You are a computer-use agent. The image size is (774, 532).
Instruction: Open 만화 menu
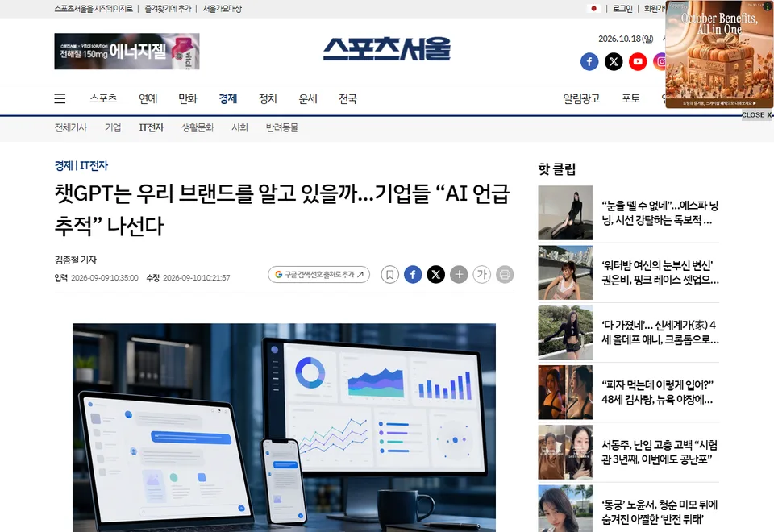[188, 98]
